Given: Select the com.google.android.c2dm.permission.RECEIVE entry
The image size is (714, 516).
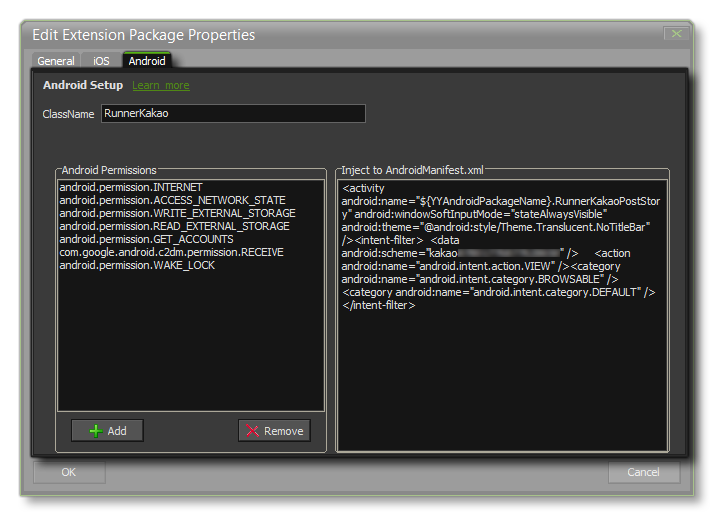Looking at the screenshot, I should pyautogui.click(x=171, y=253).
